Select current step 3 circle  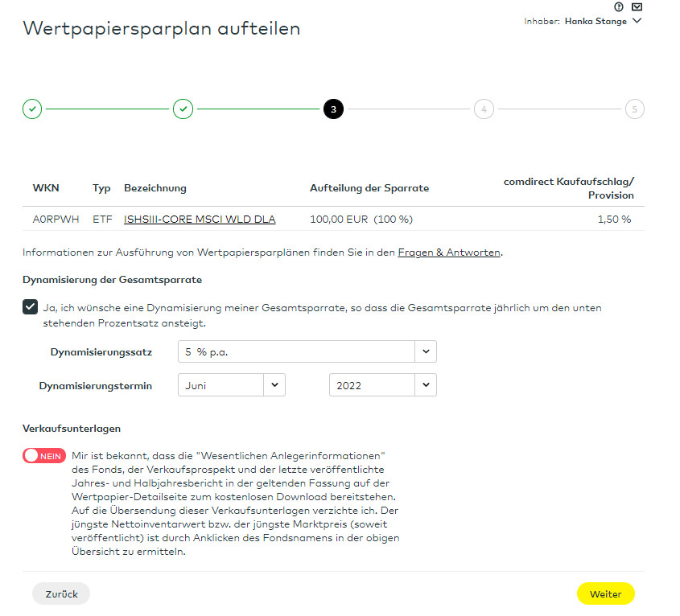coord(333,109)
